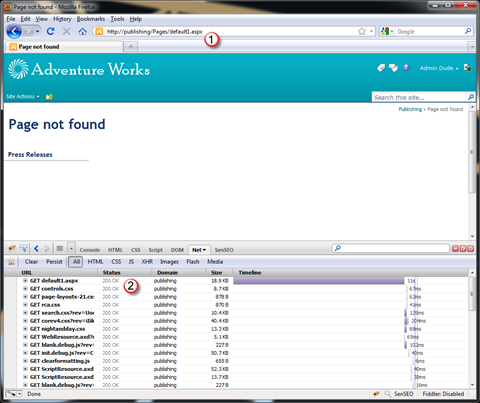The image size is (480, 403).
Task: Click into the Search this site field
Action: coord(419,97)
